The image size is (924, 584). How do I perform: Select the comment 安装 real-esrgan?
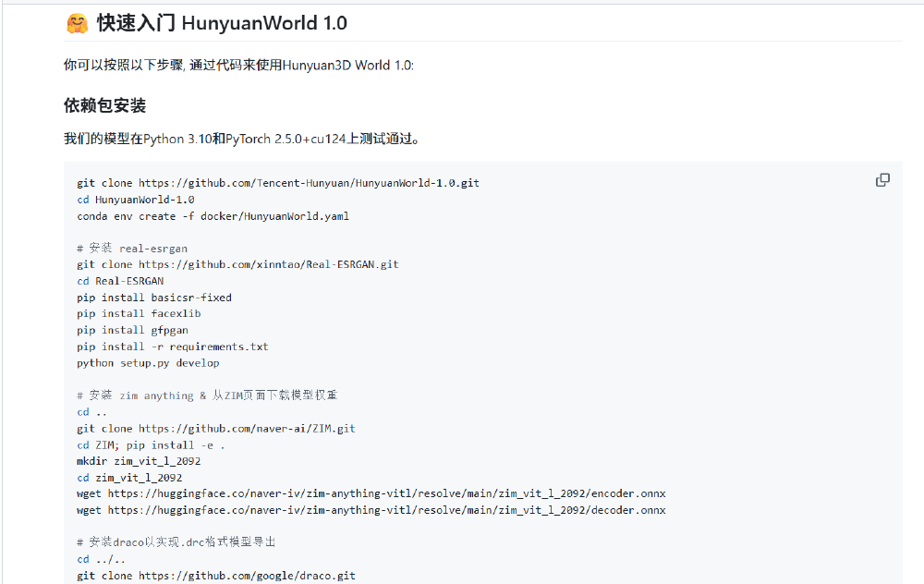pos(132,248)
